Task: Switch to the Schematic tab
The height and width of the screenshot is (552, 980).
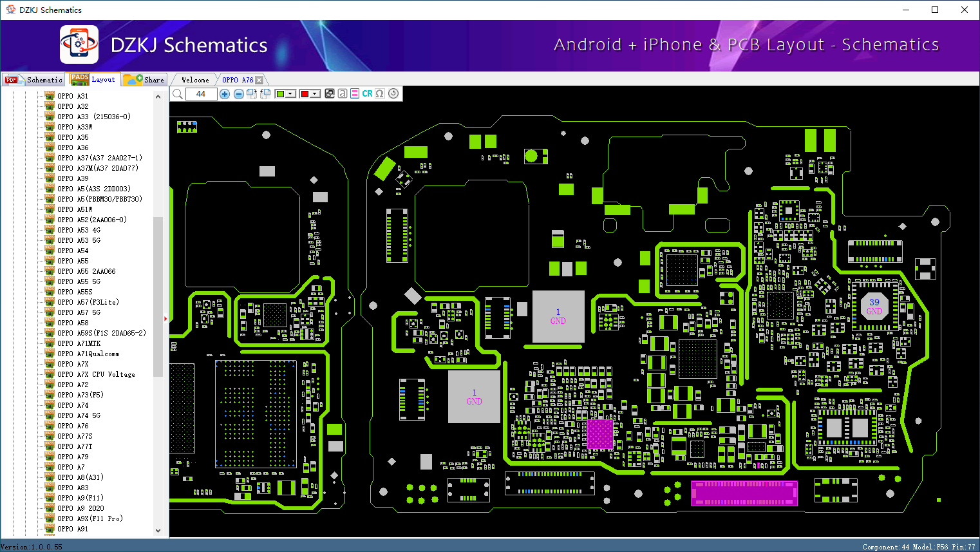Action: click(x=34, y=80)
